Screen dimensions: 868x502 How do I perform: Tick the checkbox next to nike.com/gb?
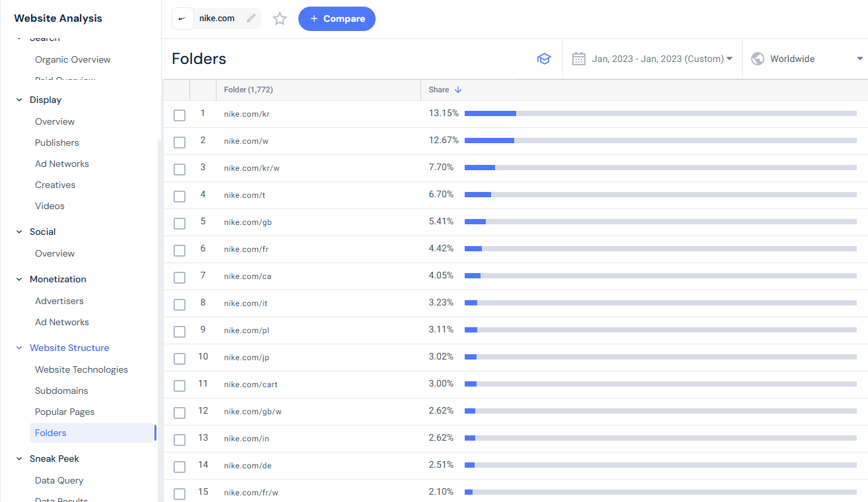(x=179, y=223)
